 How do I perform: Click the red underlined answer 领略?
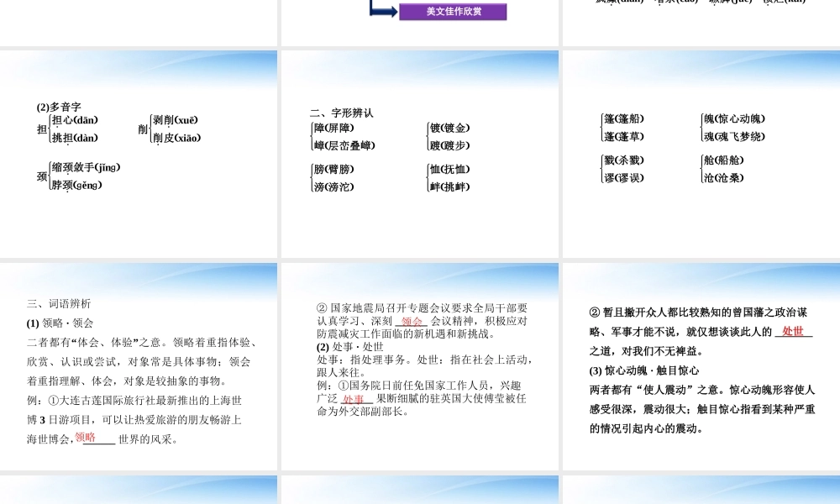coord(85,437)
